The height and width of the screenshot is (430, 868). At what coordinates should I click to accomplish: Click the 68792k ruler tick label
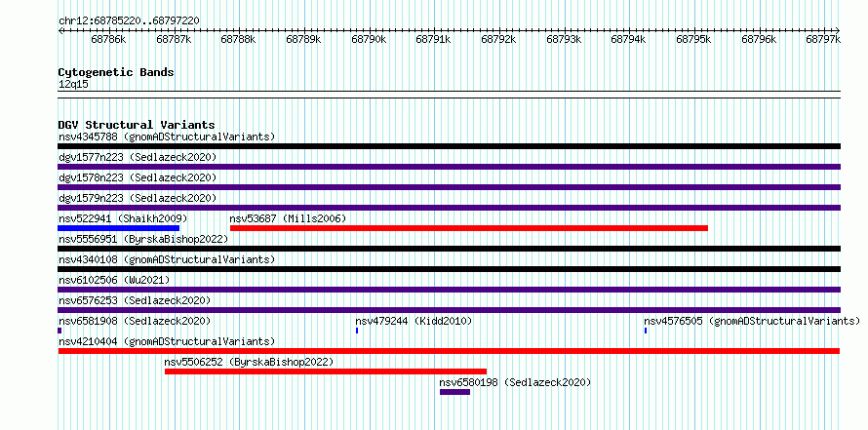click(x=498, y=39)
